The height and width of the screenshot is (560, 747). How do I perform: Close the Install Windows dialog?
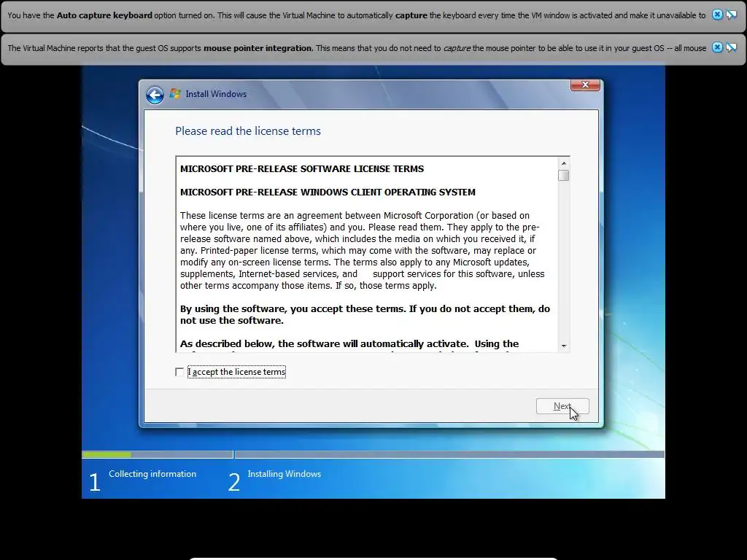585,85
